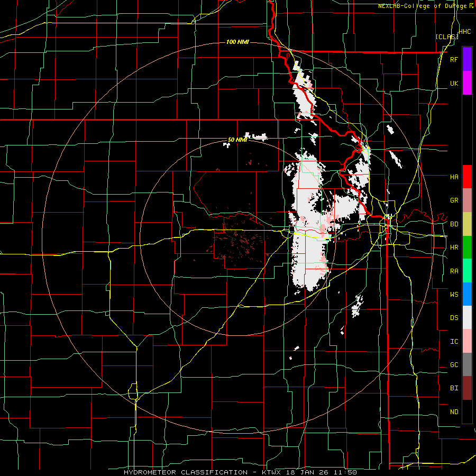Click the 11:50 timestamp text
This screenshot has height=476, width=476.
346,472
